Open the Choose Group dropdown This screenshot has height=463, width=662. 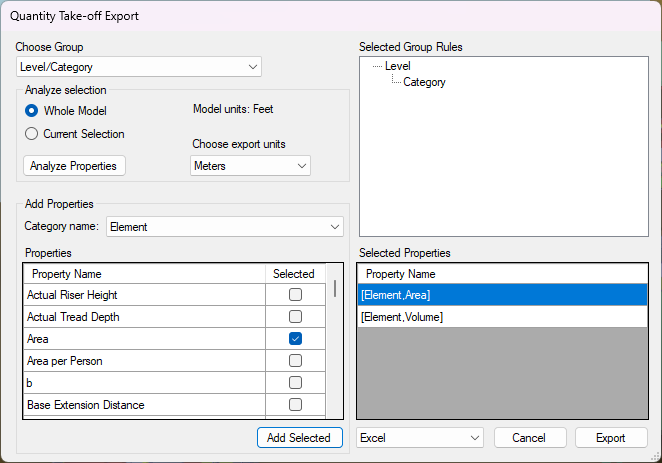coord(139,67)
